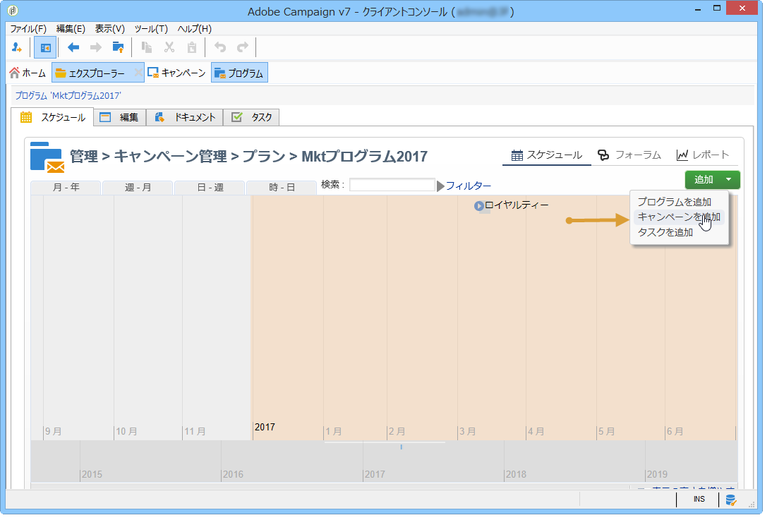The width and height of the screenshot is (784, 532).
Task: Click 2018 in the overview timeline
Action: (x=516, y=474)
